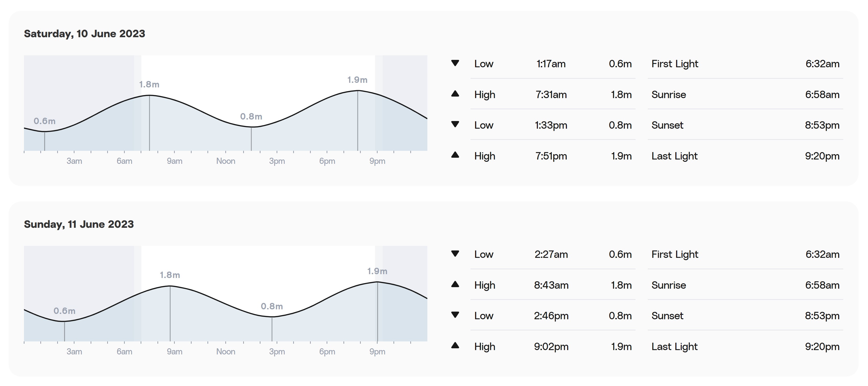Viewport: 868px width, 386px height.
Task: Click Saturday's Sunrise 6:58am row
Action: (x=745, y=95)
